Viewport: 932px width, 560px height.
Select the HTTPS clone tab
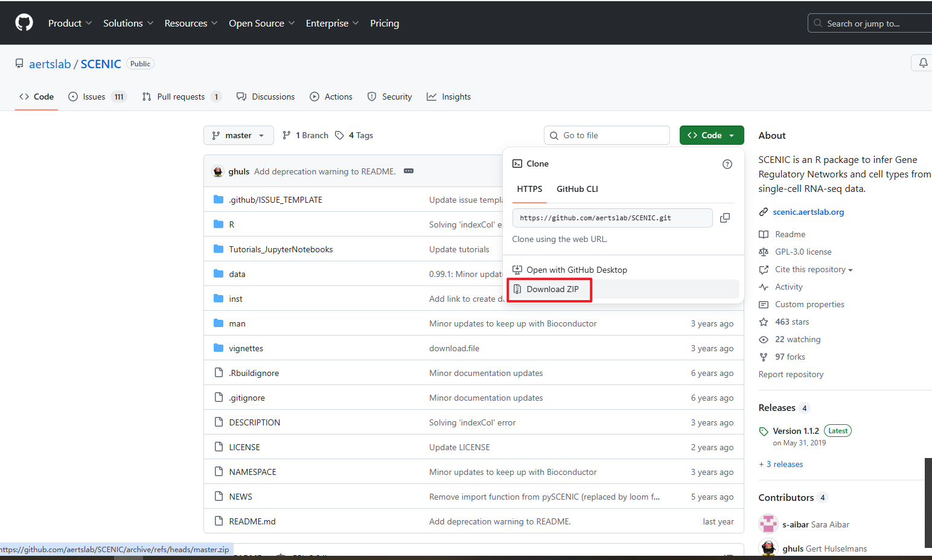pos(529,189)
